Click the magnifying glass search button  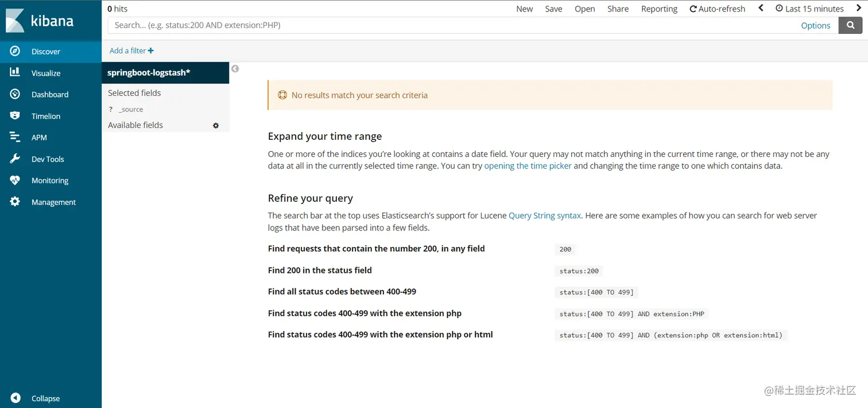coord(850,25)
